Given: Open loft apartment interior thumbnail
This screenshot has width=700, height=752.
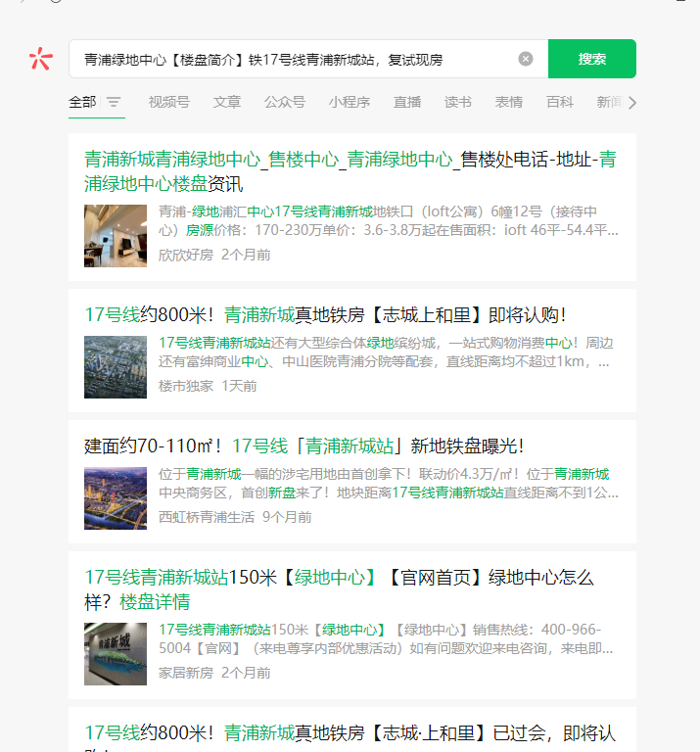Looking at the screenshot, I should (116, 236).
